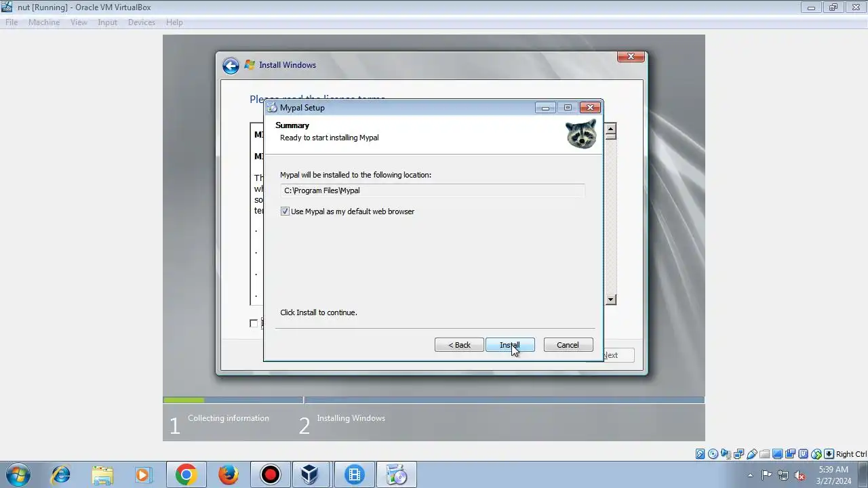Image resolution: width=868 pixels, height=488 pixels.
Task: Open the Action Center flag icon
Action: (x=766, y=475)
